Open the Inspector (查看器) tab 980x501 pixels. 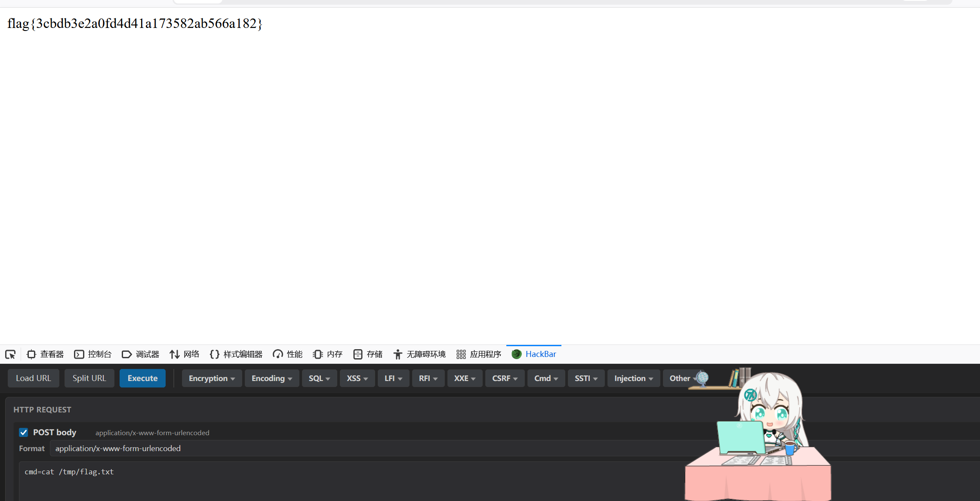[45, 354]
